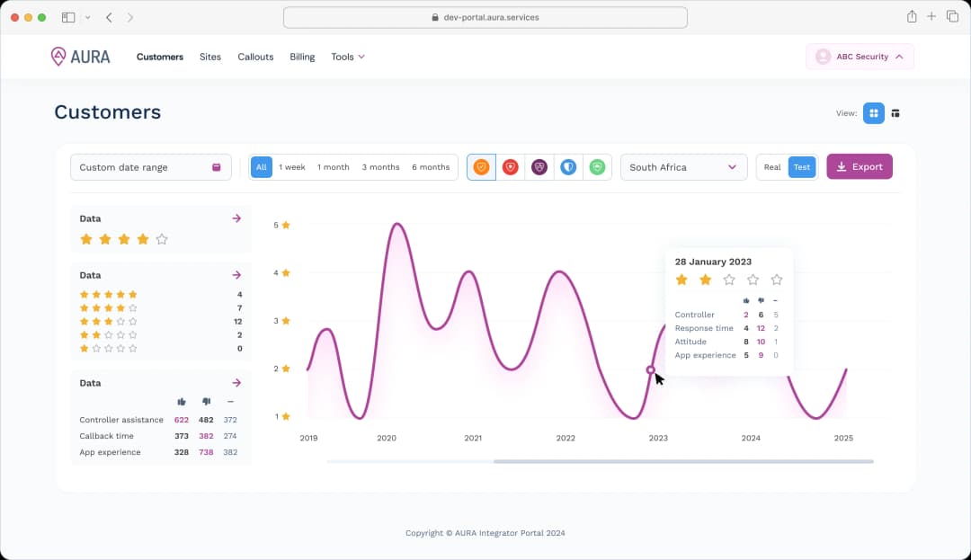Viewport: 971px width, 560px height.
Task: Go to the Sites page
Action: [209, 57]
